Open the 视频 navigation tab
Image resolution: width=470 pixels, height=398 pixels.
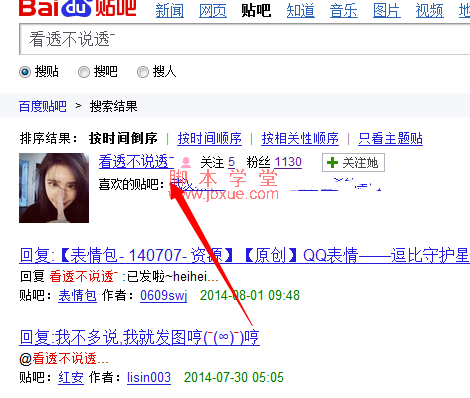430,11
